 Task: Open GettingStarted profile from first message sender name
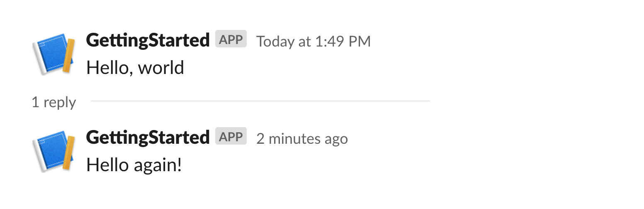[148, 40]
